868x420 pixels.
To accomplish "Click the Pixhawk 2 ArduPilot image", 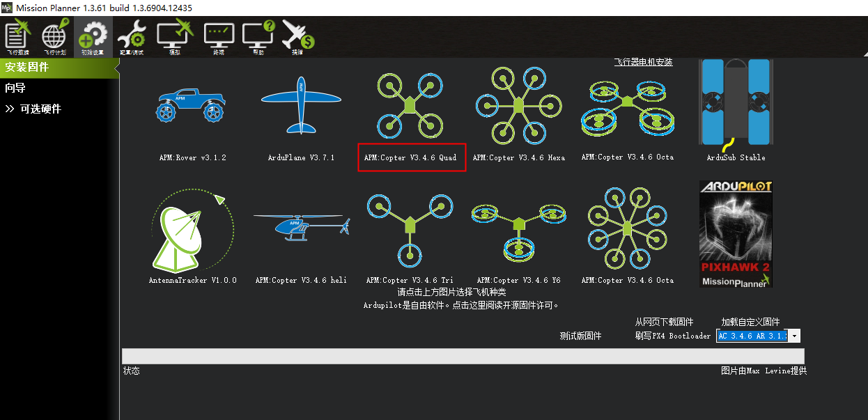I will click(736, 234).
